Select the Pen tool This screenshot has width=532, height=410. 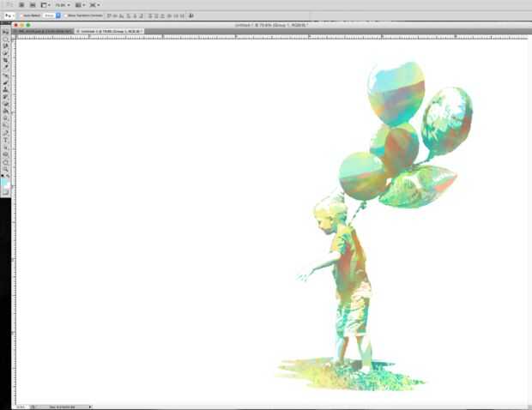click(5, 133)
